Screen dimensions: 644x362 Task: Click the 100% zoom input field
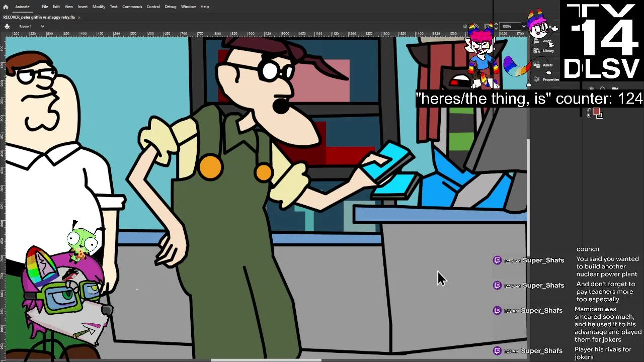click(x=510, y=26)
